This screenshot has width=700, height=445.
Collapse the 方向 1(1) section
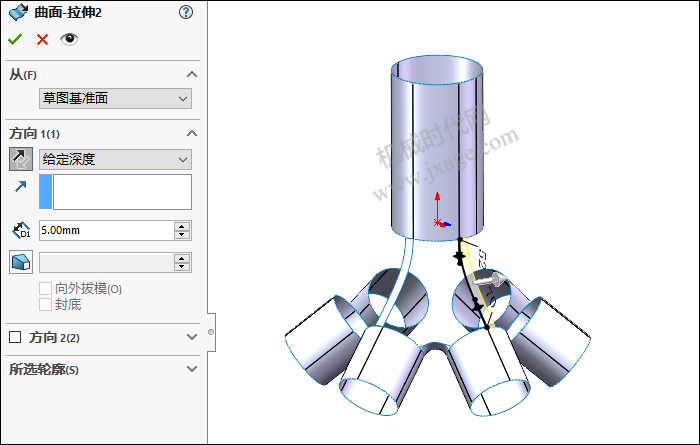click(x=192, y=133)
